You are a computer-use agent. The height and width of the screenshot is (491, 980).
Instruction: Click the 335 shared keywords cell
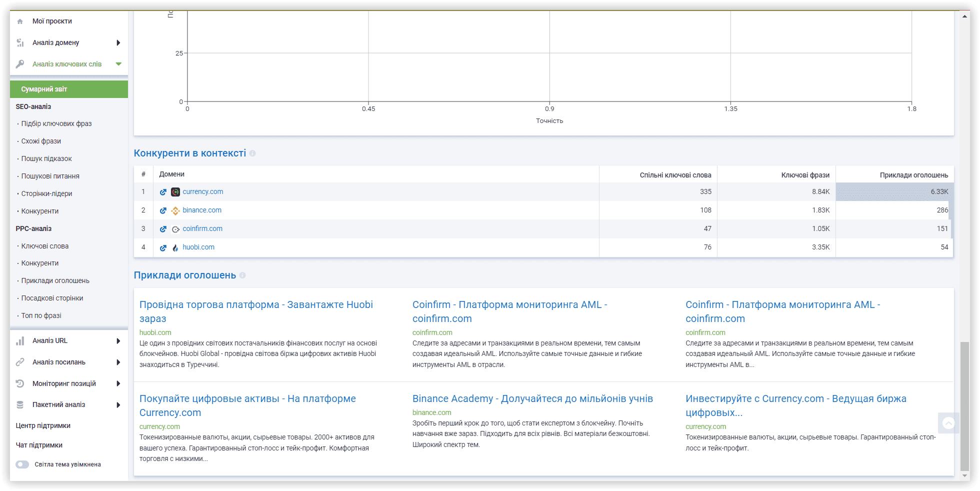tap(658, 192)
